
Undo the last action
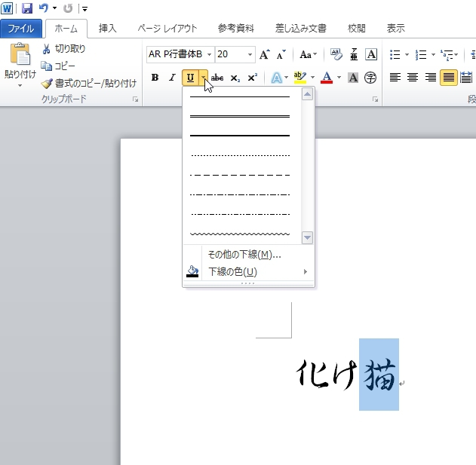pos(44,8)
